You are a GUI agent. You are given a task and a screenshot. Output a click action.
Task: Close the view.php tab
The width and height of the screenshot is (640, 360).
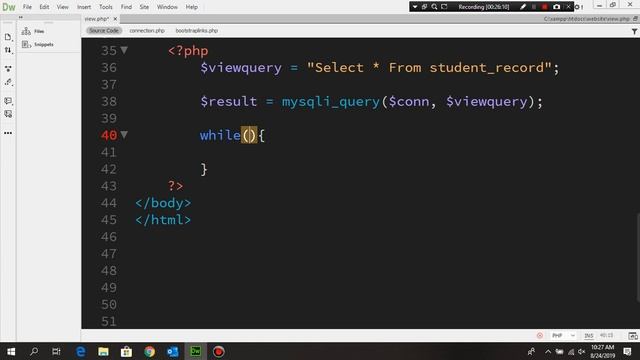pos(115,19)
